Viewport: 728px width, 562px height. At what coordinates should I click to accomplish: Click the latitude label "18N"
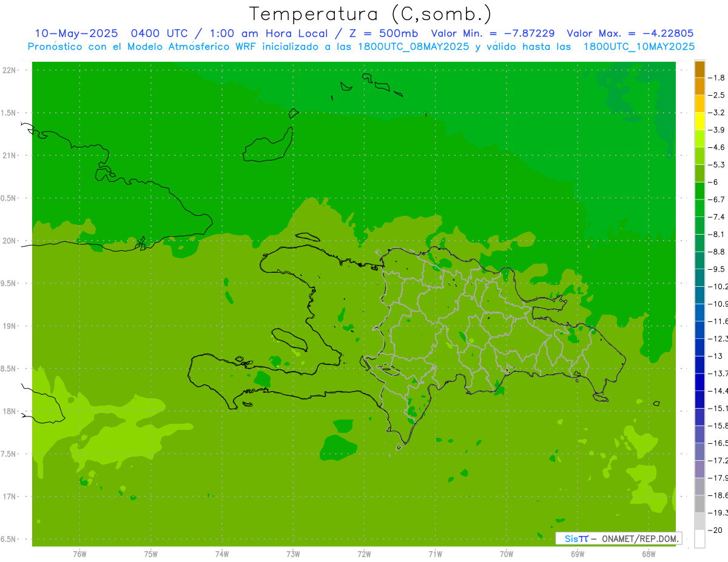10,411
